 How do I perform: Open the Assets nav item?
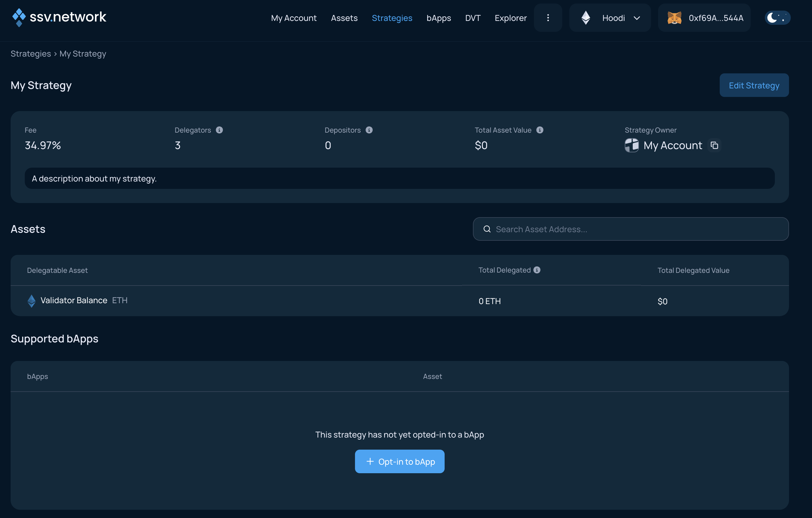pos(344,18)
